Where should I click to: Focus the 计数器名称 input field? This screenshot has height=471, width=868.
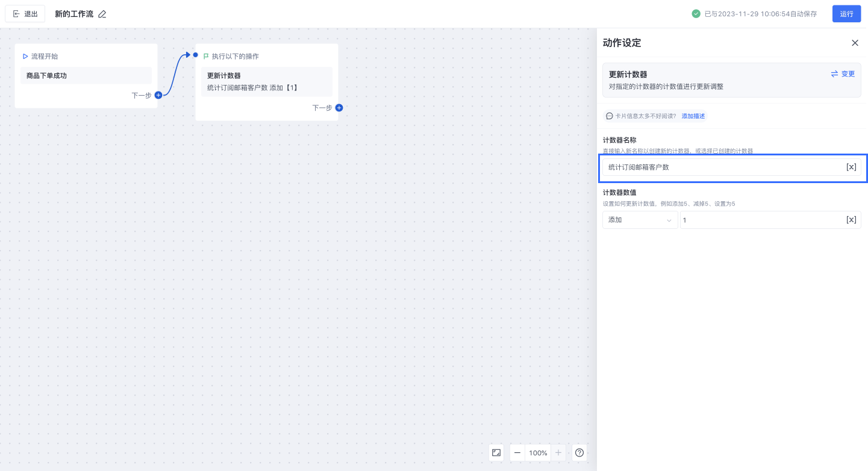point(723,167)
